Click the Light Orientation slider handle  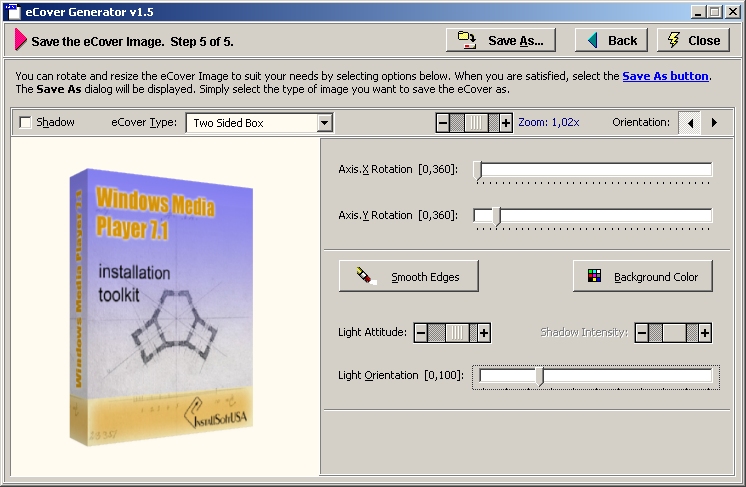(540, 377)
